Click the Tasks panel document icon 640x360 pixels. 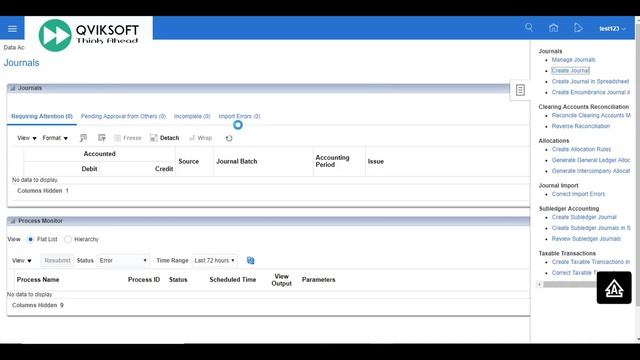520,90
